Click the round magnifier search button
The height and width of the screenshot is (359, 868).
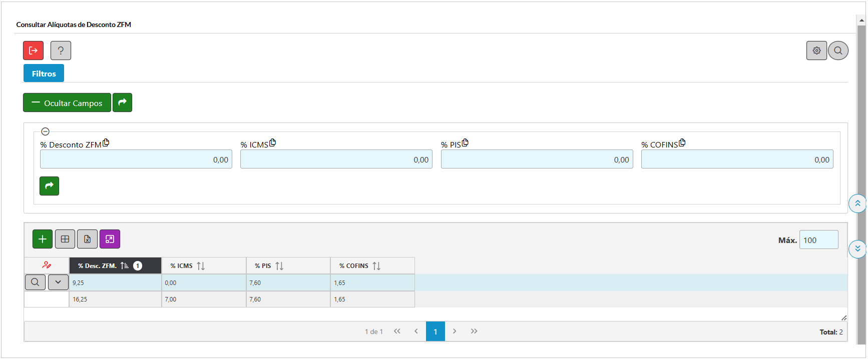pos(838,50)
